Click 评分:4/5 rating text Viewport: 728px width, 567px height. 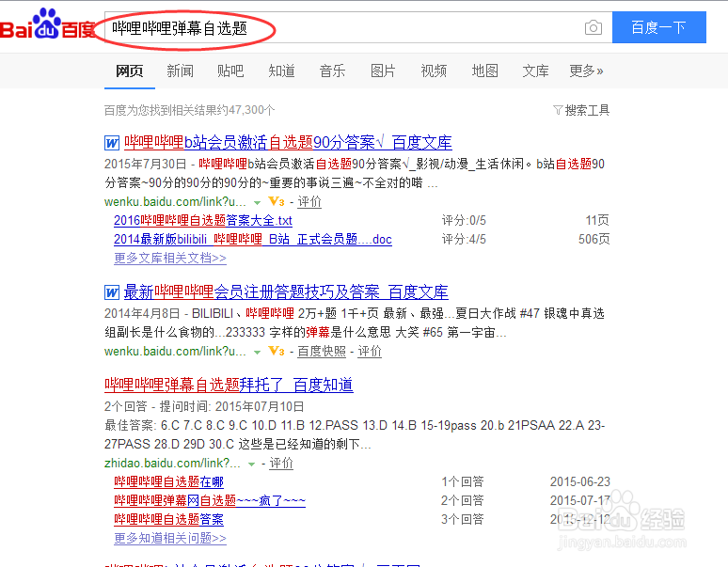tap(464, 239)
